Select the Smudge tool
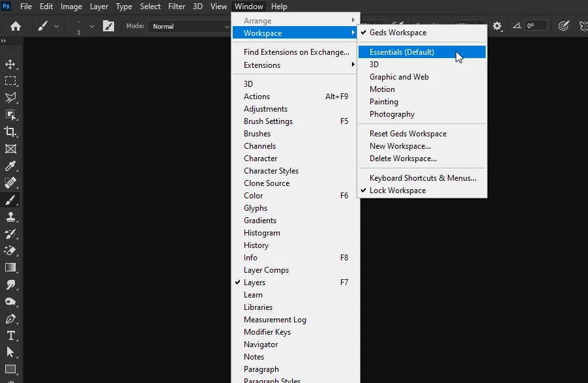588x383 pixels. 10,284
